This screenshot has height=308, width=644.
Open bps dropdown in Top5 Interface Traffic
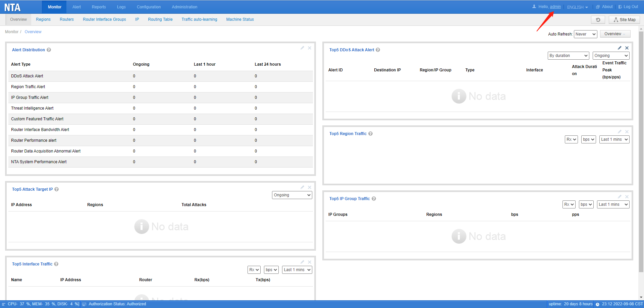click(271, 270)
